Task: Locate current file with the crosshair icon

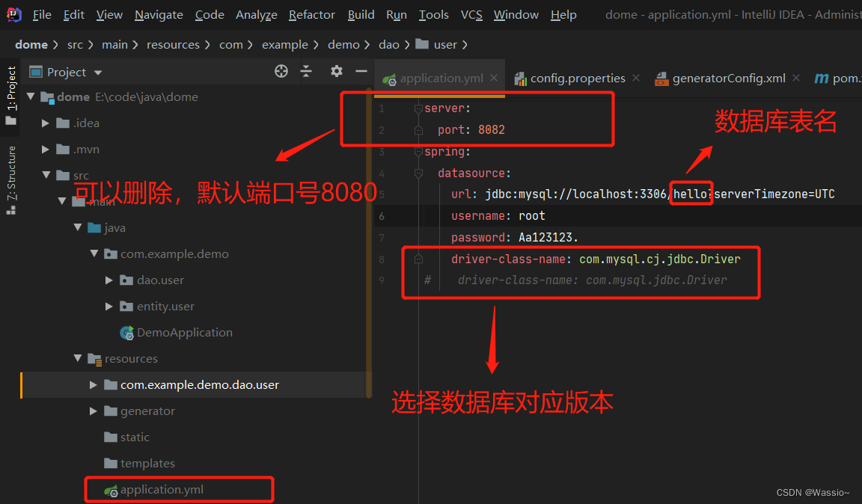Action: pos(281,71)
